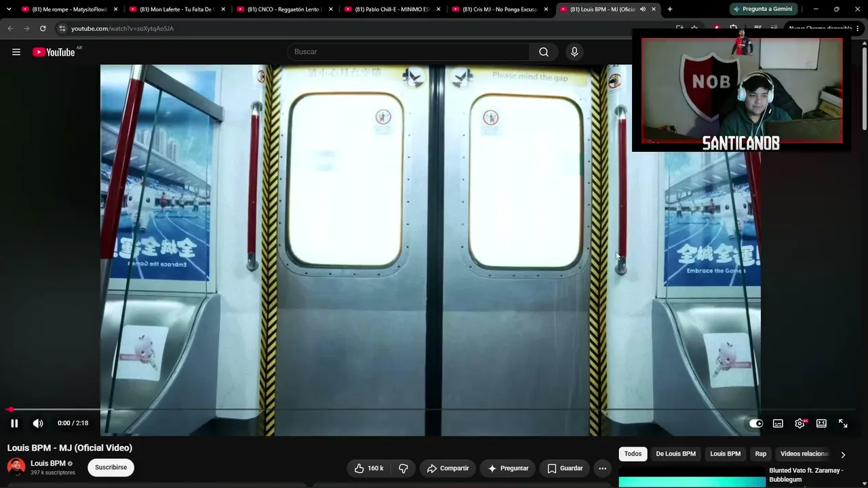Open the YouTube guide hamburger menu

[16, 52]
